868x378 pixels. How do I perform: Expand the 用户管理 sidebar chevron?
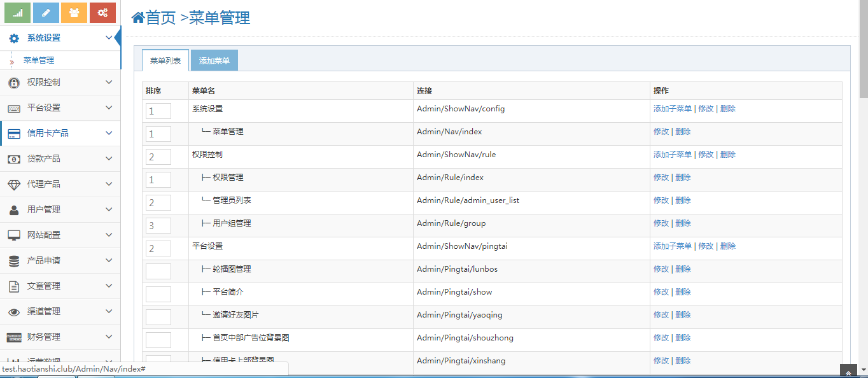(x=109, y=209)
